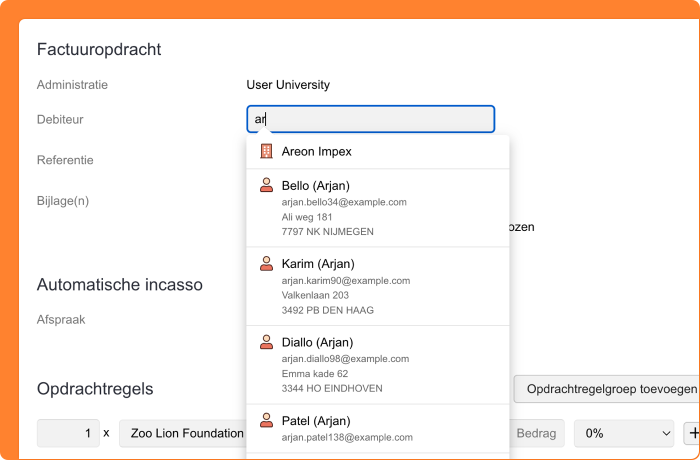
Task: Choose the Patel (Arjan) suggestion
Action: click(315, 421)
